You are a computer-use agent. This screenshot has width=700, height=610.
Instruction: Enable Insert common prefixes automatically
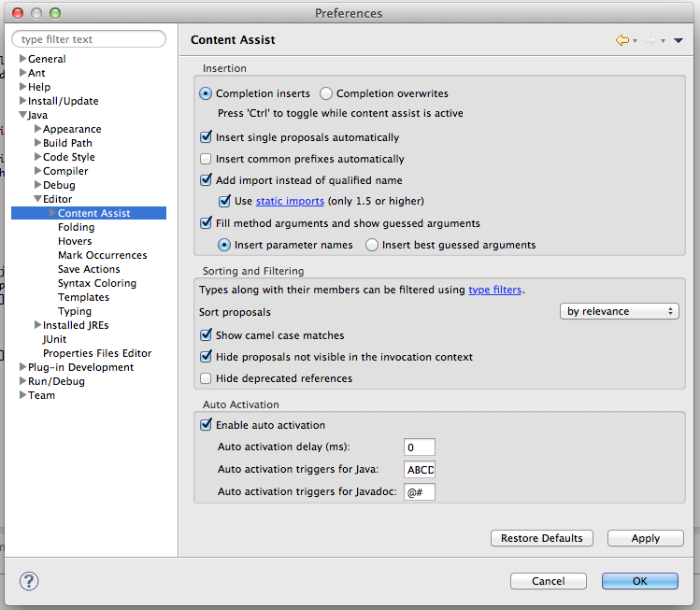[x=206, y=159]
